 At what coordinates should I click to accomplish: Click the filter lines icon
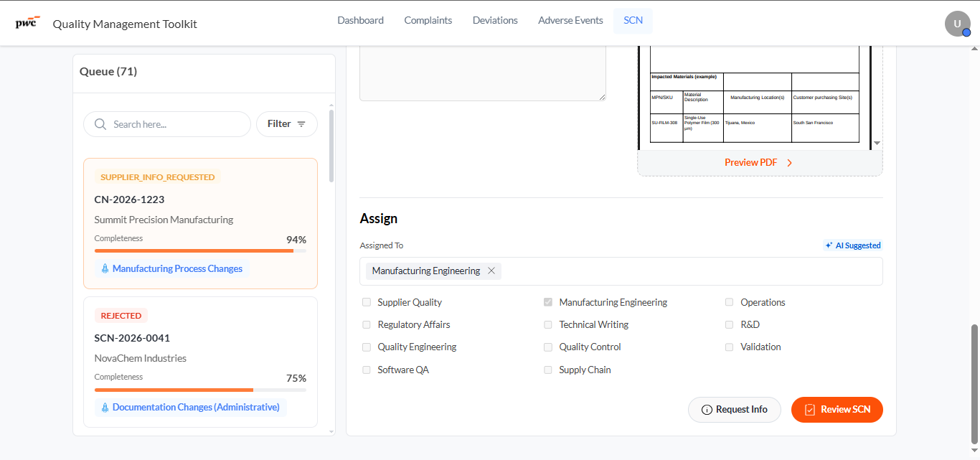point(301,124)
